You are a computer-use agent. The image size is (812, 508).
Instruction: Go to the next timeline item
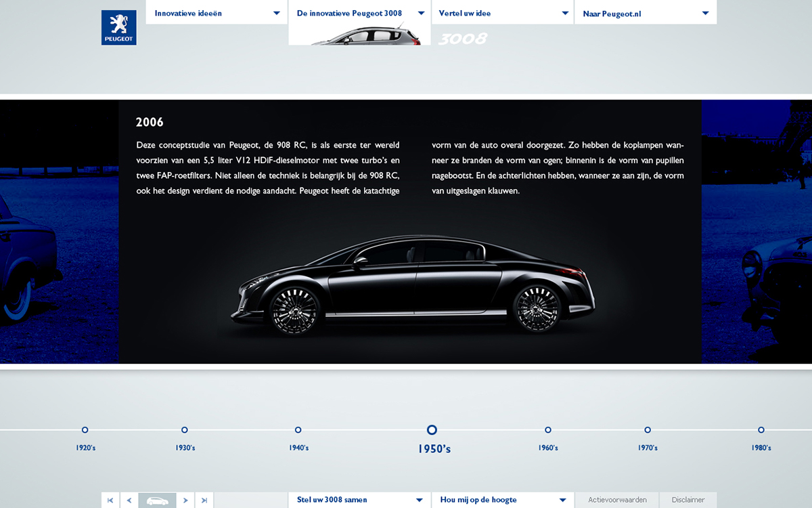185,501
